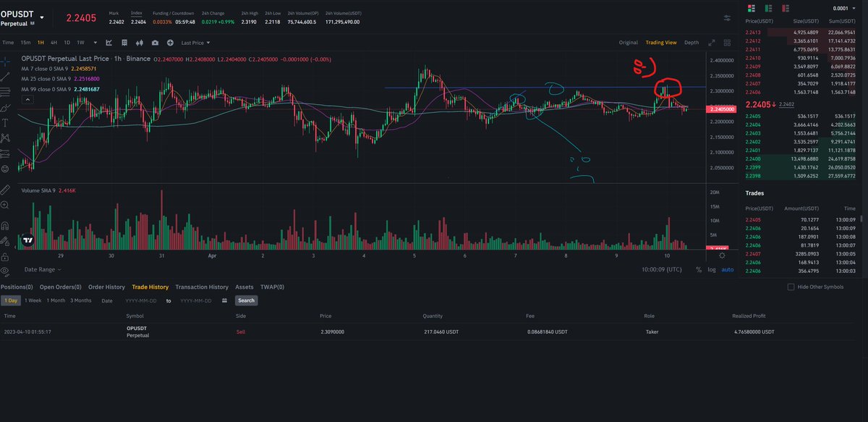Toggle log scale on chart
The width and height of the screenshot is (868, 422).
(x=712, y=269)
